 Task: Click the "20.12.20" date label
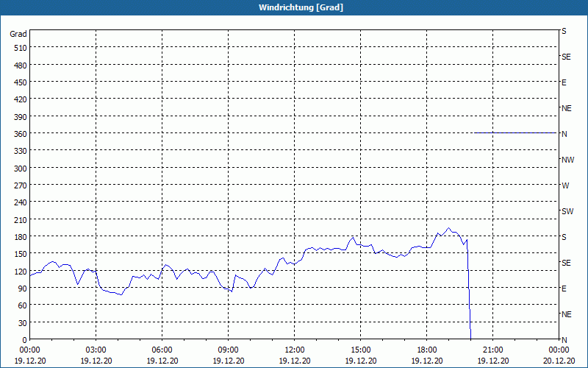pos(559,361)
